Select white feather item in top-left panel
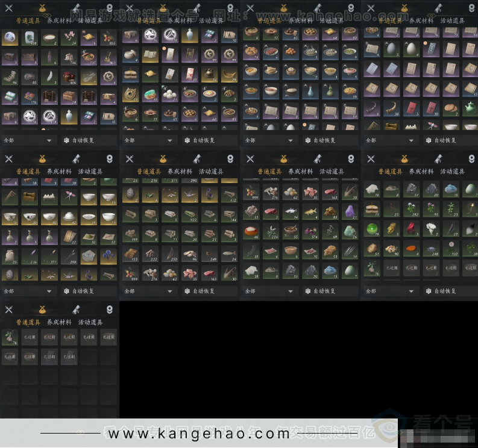The width and height of the screenshot is (478, 448). (49, 76)
